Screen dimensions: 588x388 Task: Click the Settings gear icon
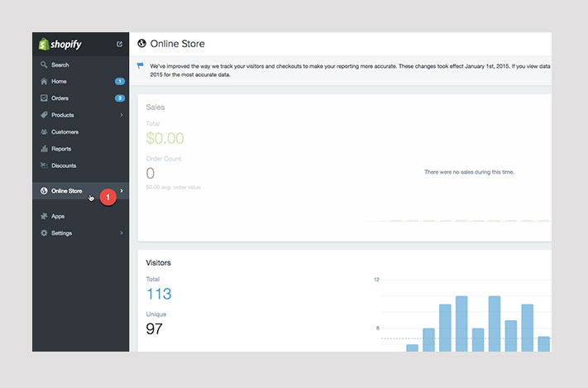tap(43, 233)
